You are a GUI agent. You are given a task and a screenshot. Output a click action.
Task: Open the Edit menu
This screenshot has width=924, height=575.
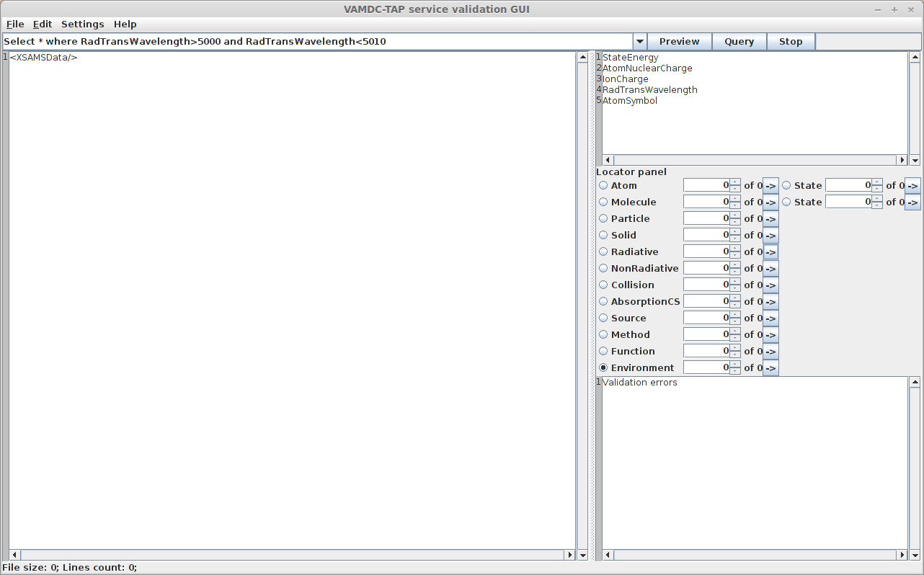[43, 24]
